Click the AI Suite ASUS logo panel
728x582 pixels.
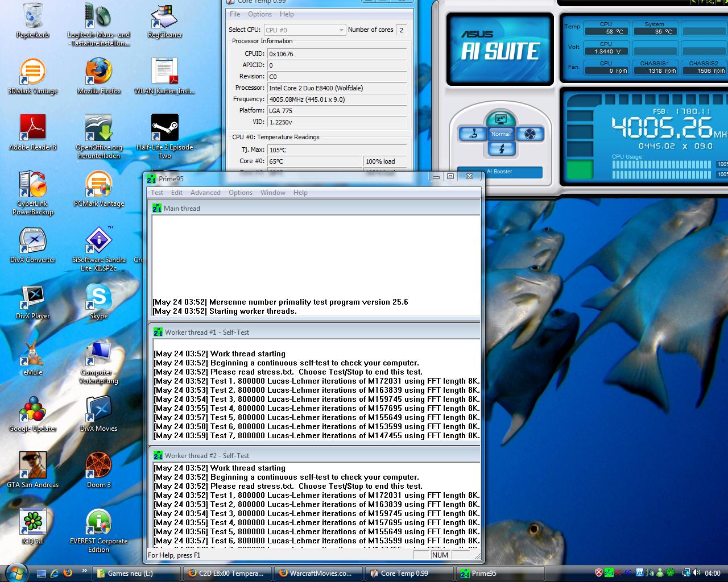tap(500, 49)
